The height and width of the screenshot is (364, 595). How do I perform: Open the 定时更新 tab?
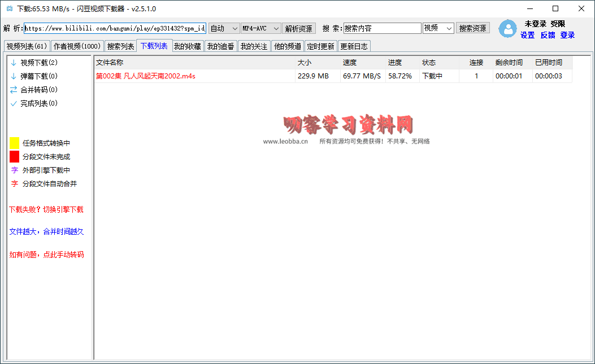click(x=320, y=46)
